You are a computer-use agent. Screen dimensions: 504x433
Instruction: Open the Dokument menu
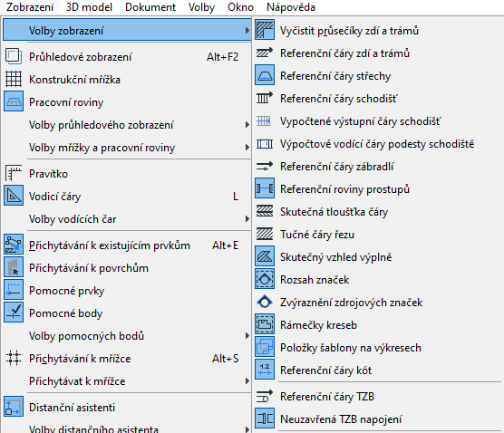coord(150,7)
